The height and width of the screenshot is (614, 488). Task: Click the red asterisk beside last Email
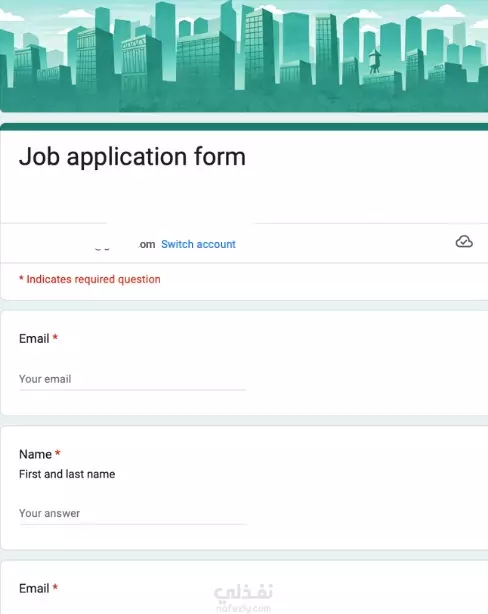pos(55,587)
